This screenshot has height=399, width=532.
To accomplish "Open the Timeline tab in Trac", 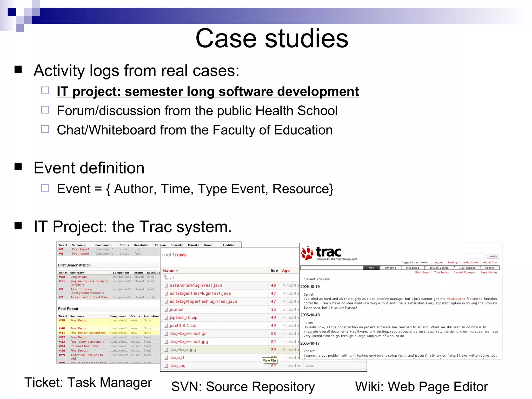I will coord(390,268).
